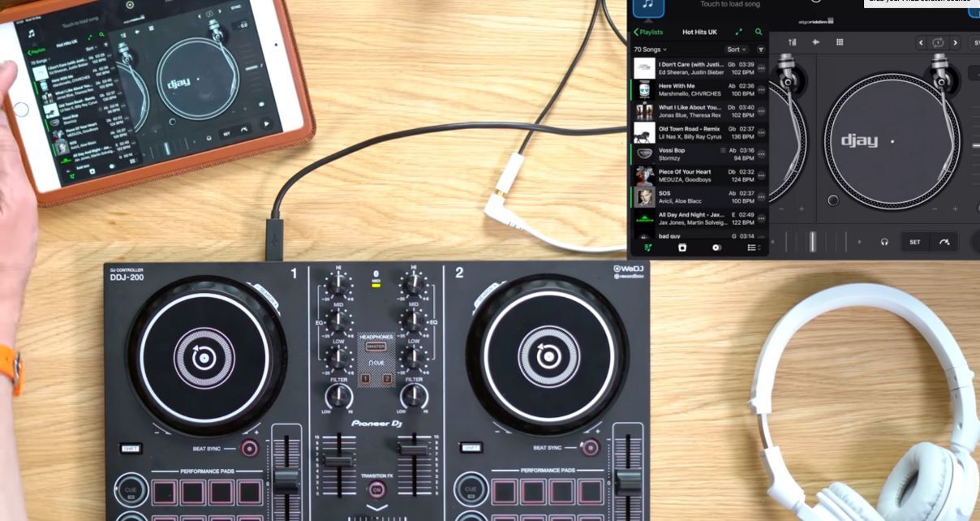Expand the Sort dropdown
980x521 pixels.
[736, 50]
